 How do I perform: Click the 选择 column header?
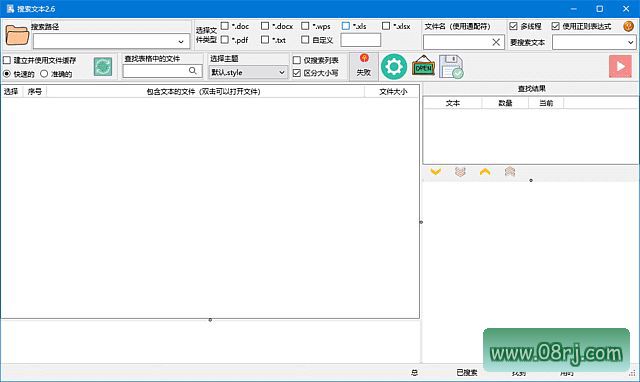click(x=11, y=91)
